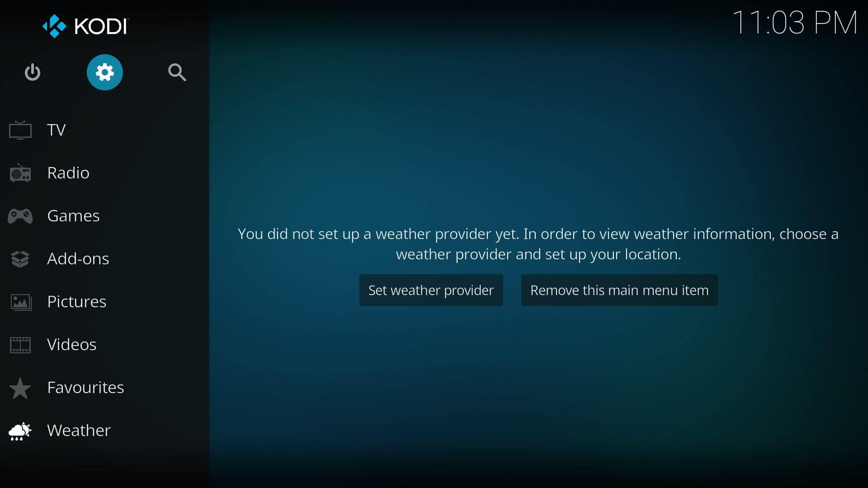Click the Set weather provider button
The image size is (868, 488).
coord(431,290)
